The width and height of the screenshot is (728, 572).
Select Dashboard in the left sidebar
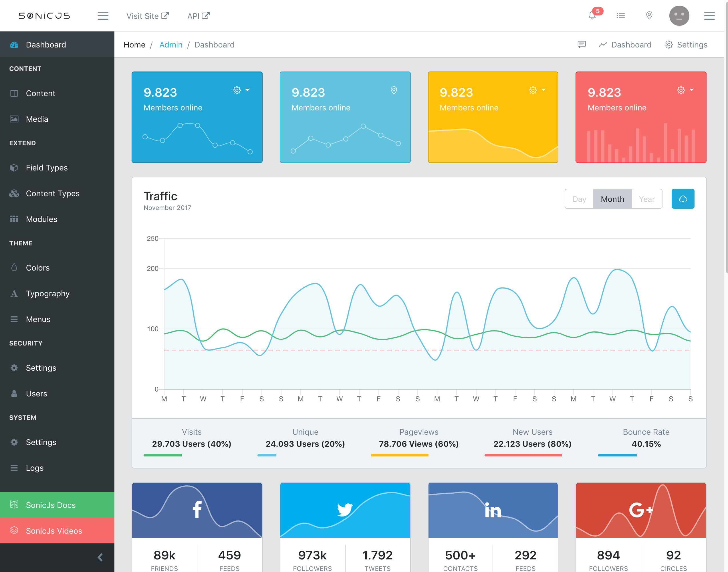coord(46,45)
